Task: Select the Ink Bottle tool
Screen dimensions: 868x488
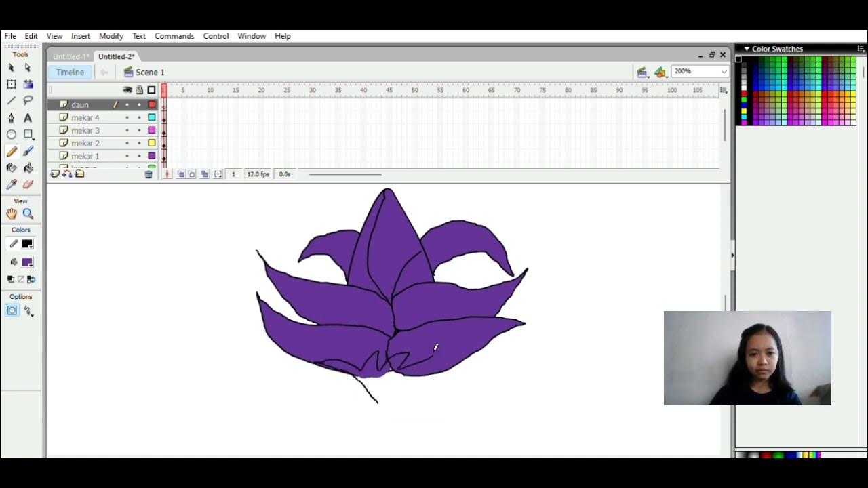Action: tap(12, 167)
